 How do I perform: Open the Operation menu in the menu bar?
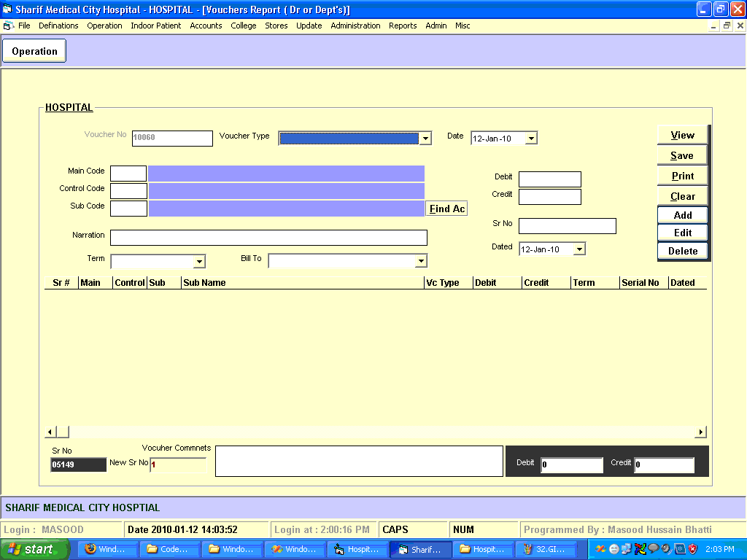tap(104, 26)
